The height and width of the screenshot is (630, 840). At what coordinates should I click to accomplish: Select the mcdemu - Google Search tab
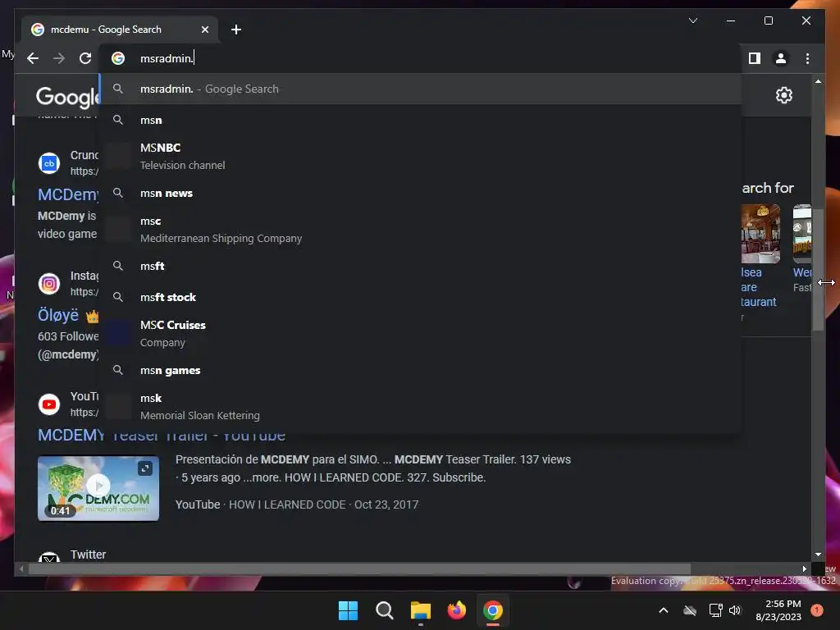pyautogui.click(x=120, y=30)
